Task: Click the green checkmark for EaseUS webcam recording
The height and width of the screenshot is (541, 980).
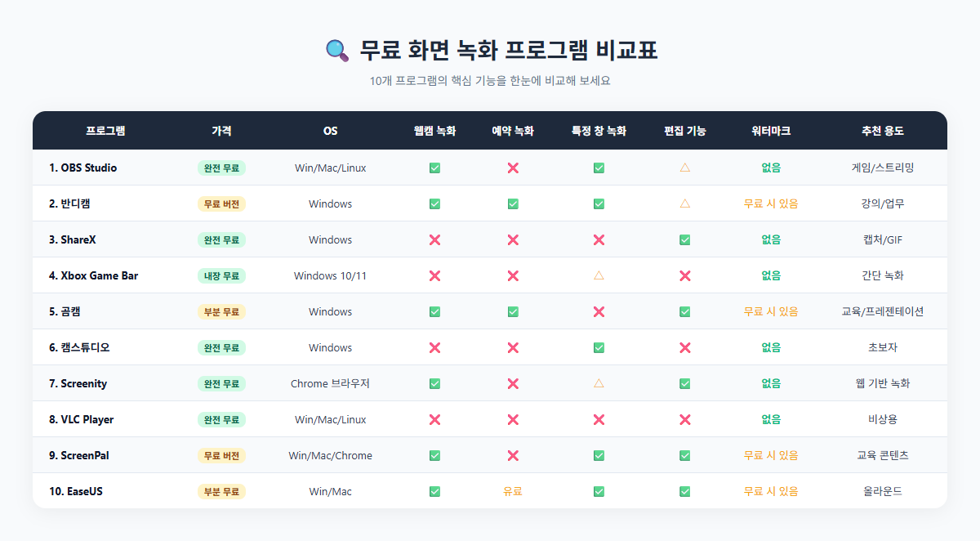Action: click(434, 491)
